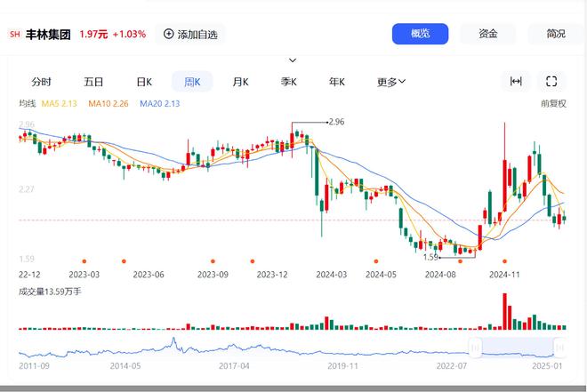Click the 2017-04 overview axis label
Screen dimensions: 587x392
[234, 366]
